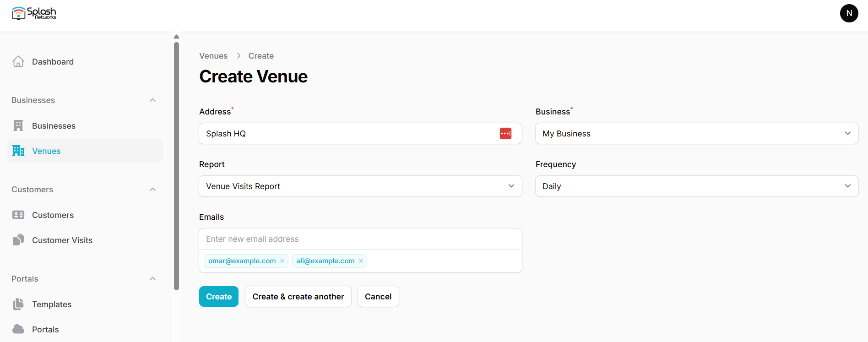This screenshot has width=868, height=342.
Task: Click the Templates documents icon
Action: (18, 304)
